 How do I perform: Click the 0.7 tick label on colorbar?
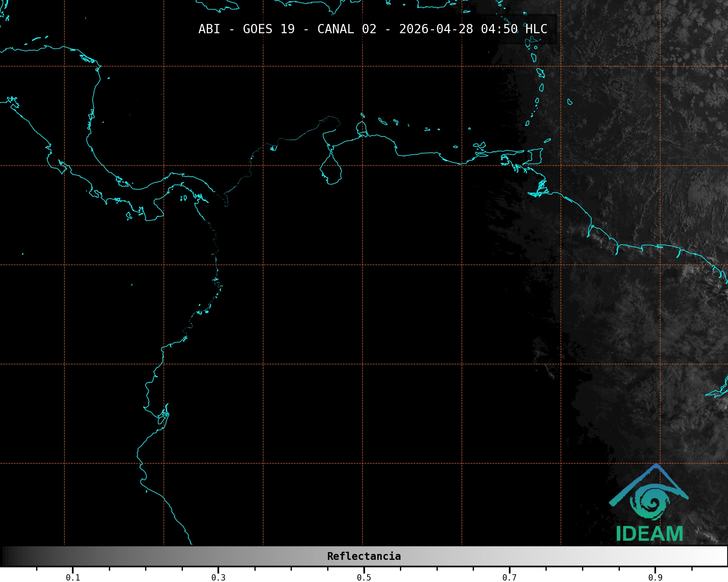pyautogui.click(x=509, y=578)
